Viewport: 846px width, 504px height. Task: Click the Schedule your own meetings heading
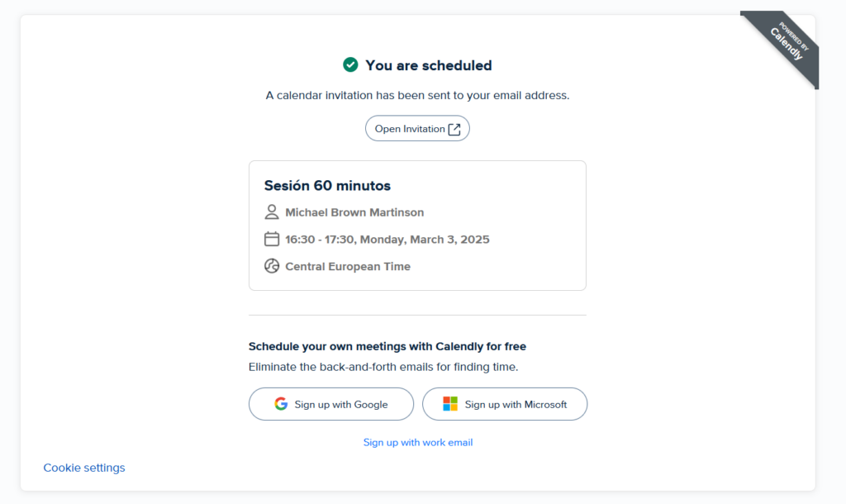pos(387,346)
